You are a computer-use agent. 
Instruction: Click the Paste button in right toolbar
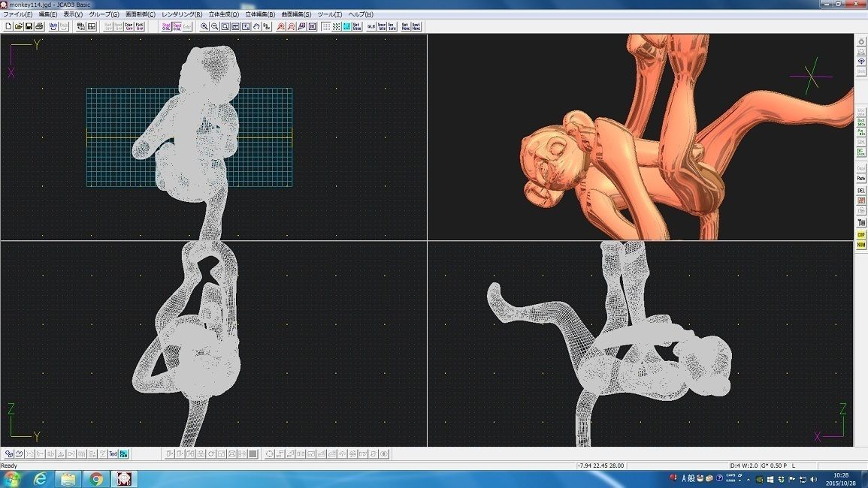860,178
